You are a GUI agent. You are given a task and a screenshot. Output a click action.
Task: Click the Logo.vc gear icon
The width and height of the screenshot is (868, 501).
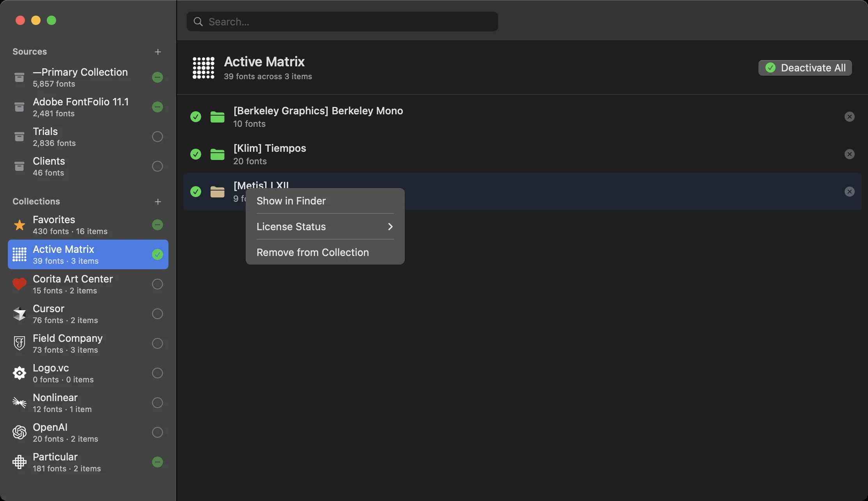pos(19,373)
